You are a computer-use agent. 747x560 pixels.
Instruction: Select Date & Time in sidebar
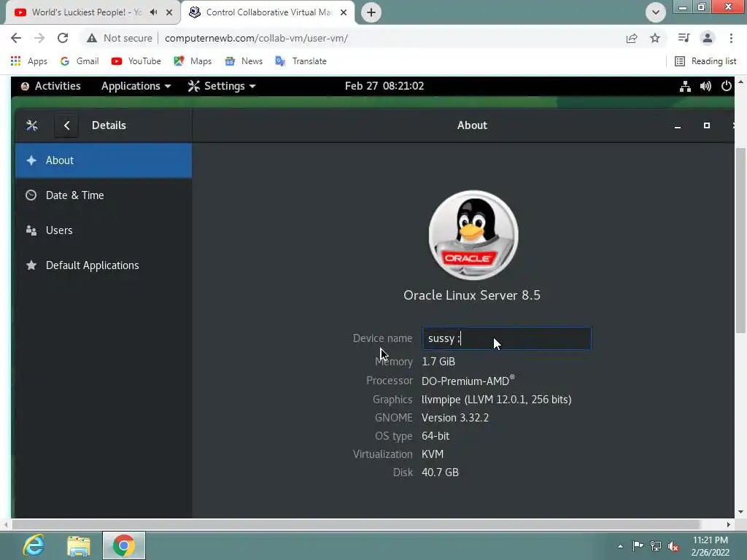pos(104,195)
